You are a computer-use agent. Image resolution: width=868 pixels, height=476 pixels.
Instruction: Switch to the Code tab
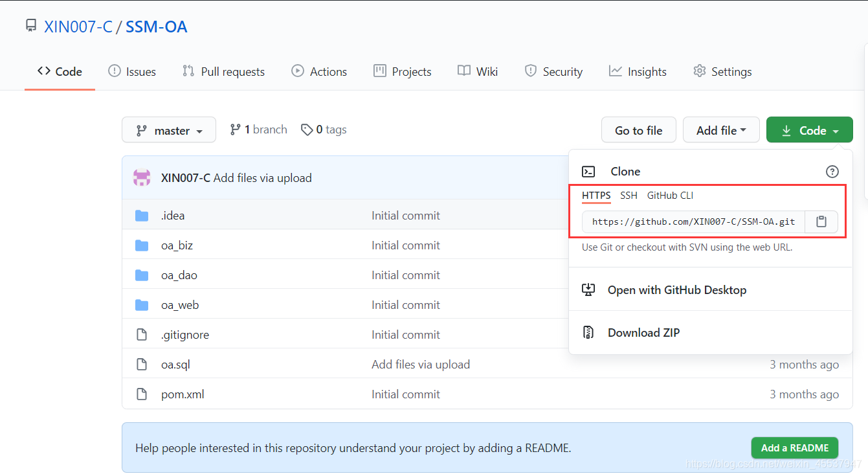60,71
